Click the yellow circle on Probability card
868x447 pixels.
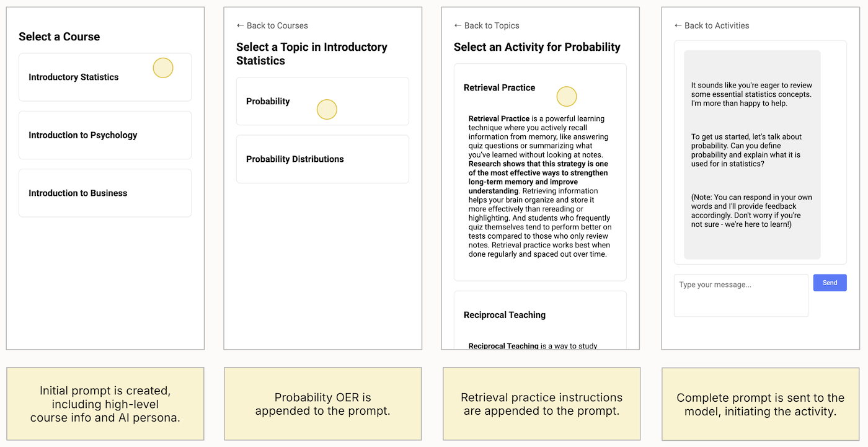coord(327,110)
